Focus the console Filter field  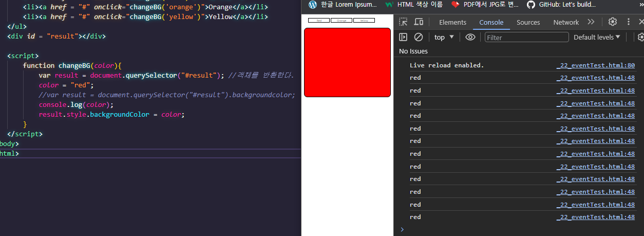click(526, 37)
